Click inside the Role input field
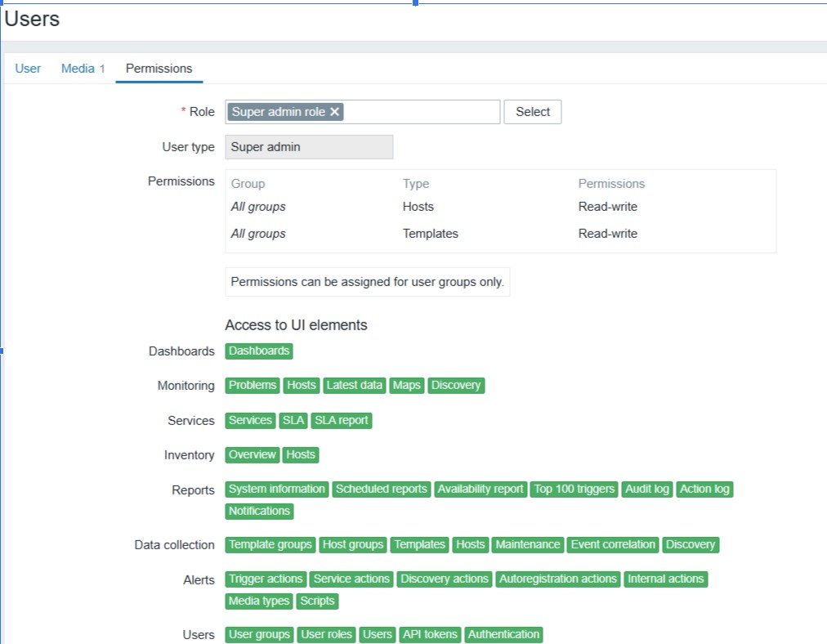The width and height of the screenshot is (827, 644). point(421,112)
